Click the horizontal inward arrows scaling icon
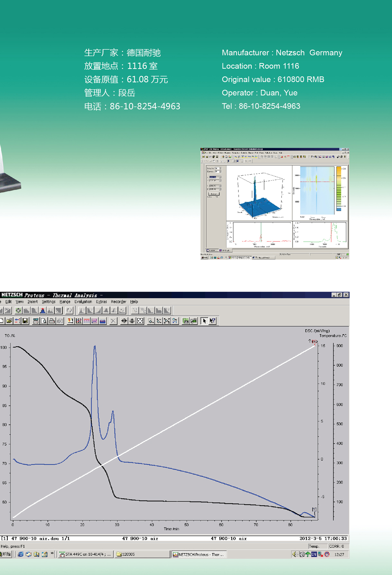This screenshot has height=575, width=392. coord(124,321)
